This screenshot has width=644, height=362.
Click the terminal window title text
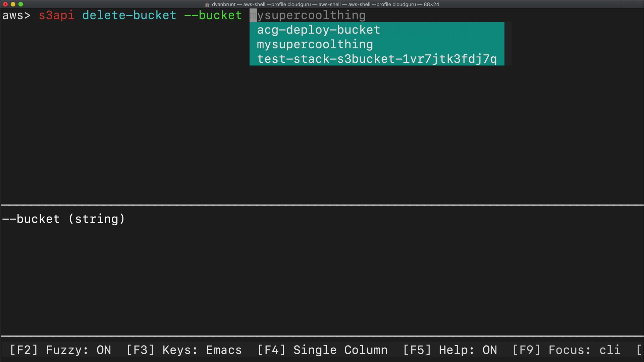click(325, 4)
